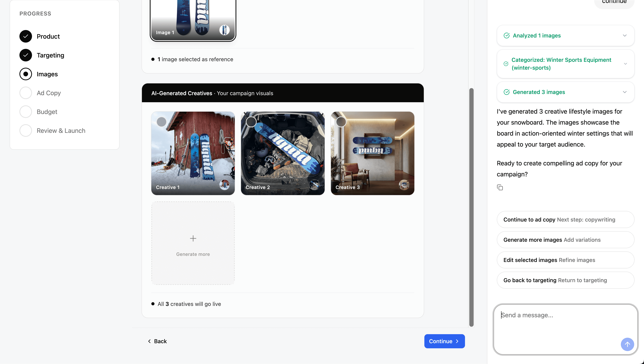This screenshot has height=364, width=644.
Task: Select Creative 1 using its selection circle
Action: coord(161,122)
